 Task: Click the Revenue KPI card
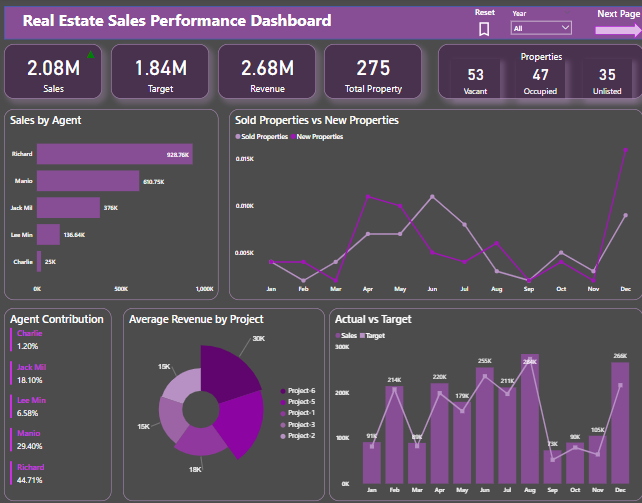267,73
